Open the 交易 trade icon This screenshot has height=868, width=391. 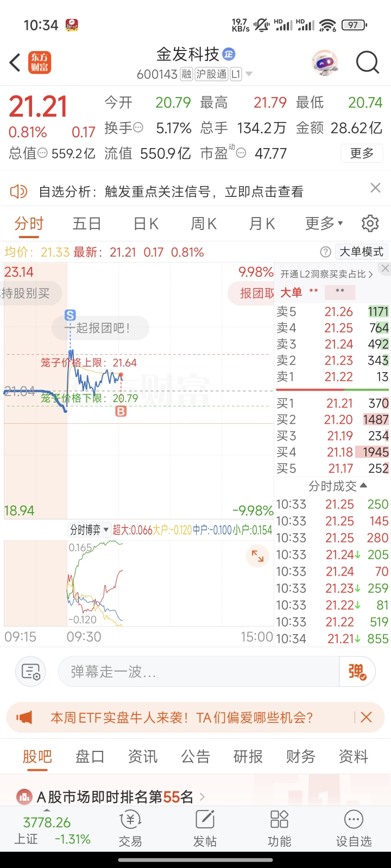click(130, 829)
